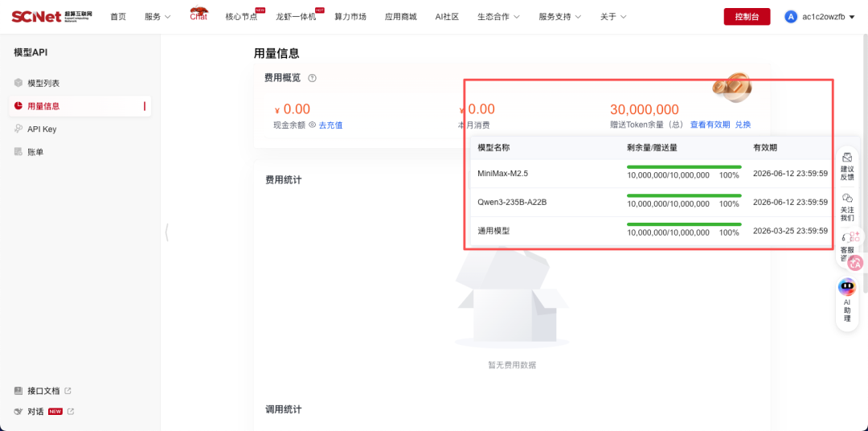Screen dimensions: 868x431
Task: Click the MiniMax-M2.5 model name
Action: pyautogui.click(x=502, y=174)
